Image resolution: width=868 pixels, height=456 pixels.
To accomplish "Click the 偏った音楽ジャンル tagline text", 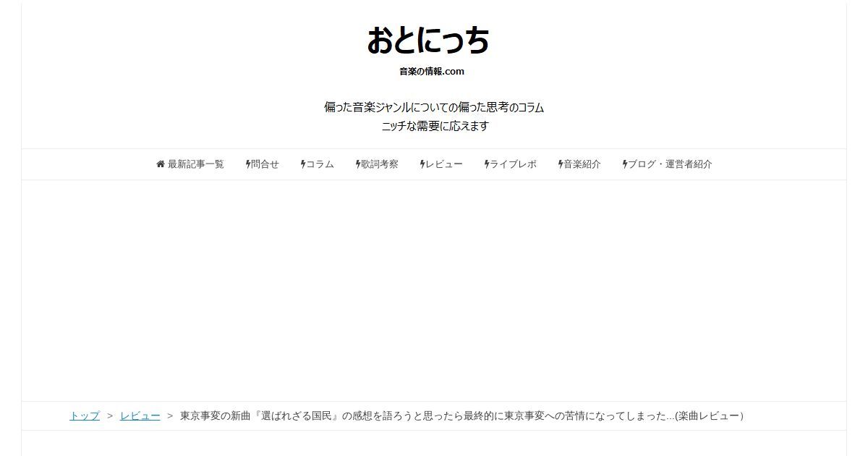I will coord(434,107).
